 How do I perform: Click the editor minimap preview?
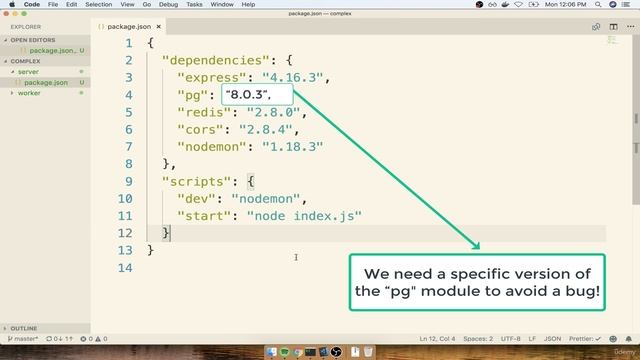[612, 40]
